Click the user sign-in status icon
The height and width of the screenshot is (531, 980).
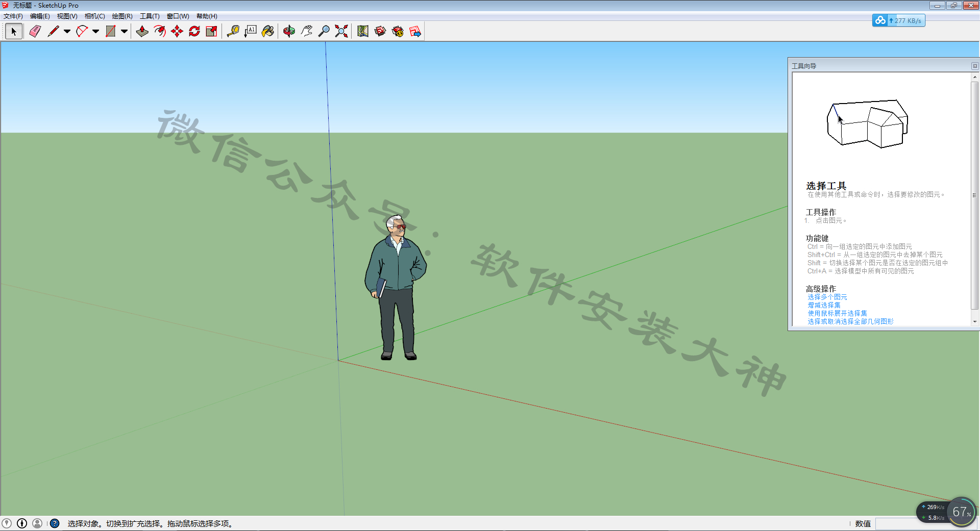coord(37,523)
